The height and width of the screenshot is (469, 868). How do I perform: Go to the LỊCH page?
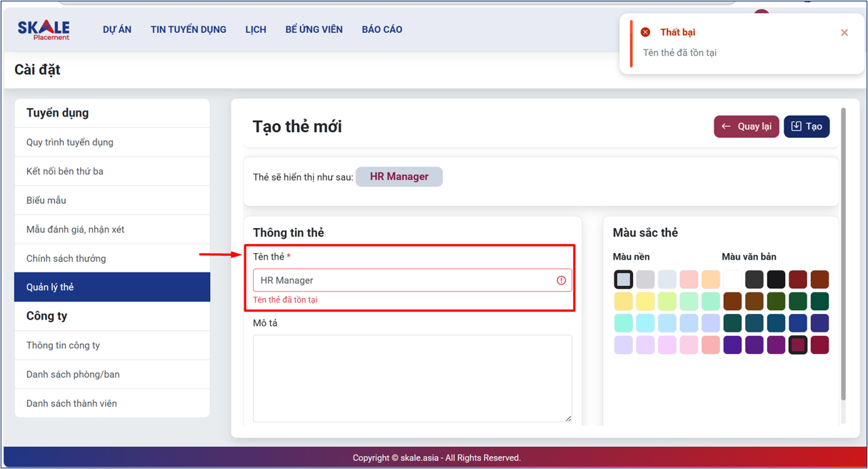(256, 29)
